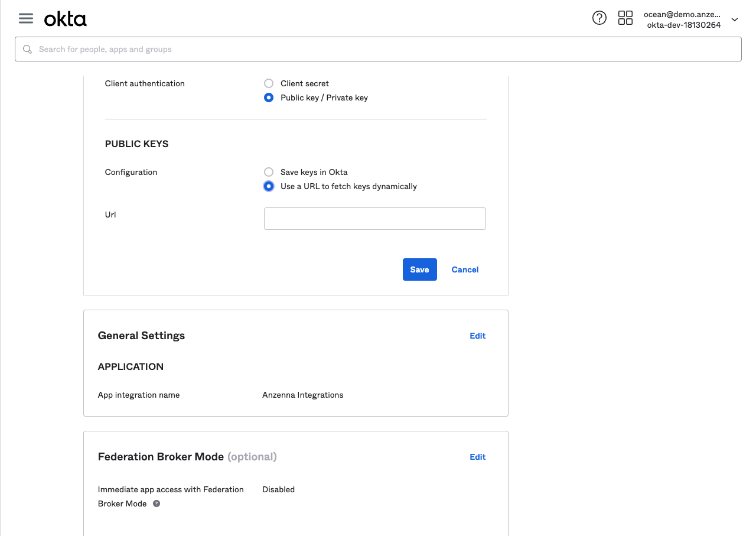Click the ocean@demo account email text

point(682,14)
